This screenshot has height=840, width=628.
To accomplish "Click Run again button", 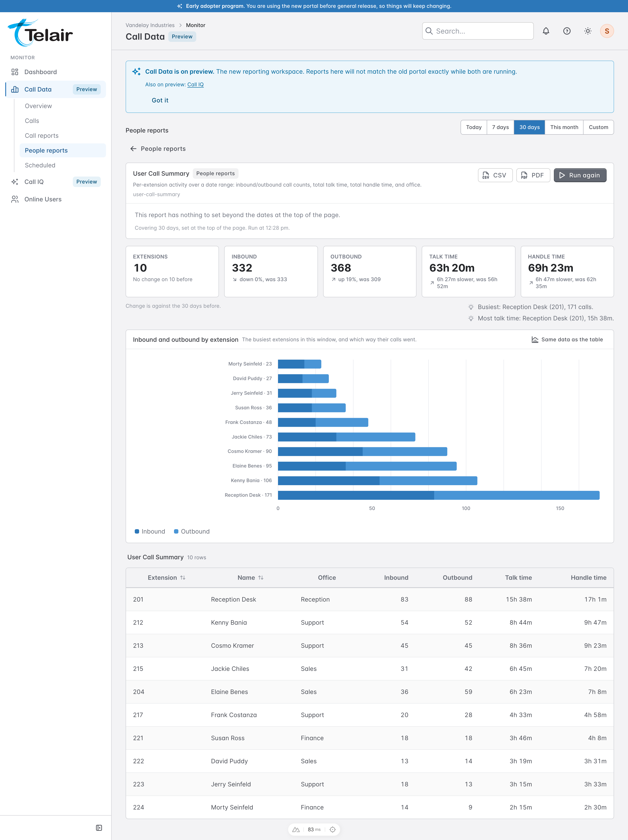I will click(580, 175).
